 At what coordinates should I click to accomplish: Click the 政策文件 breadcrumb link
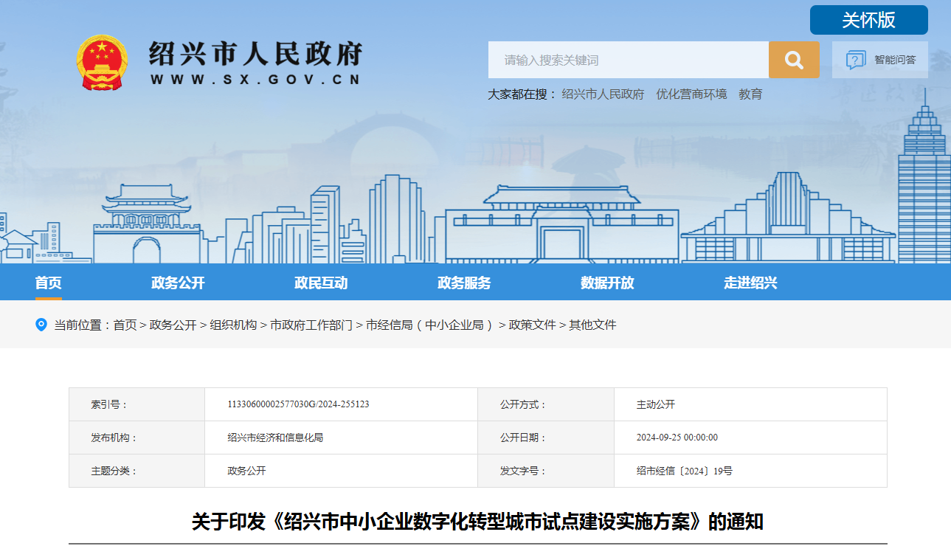click(x=532, y=325)
